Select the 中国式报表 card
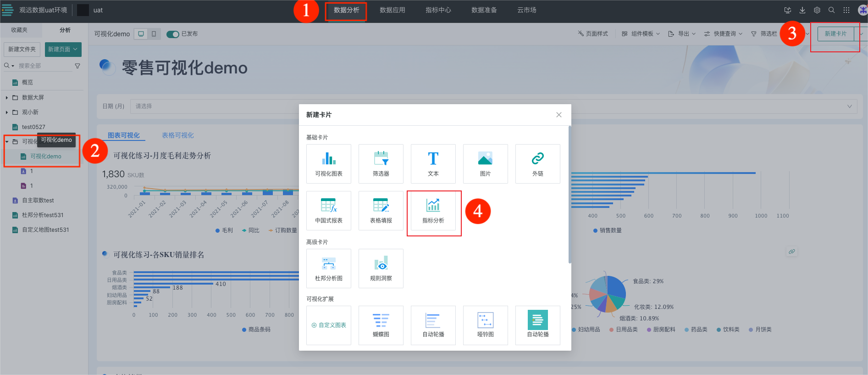 (329, 211)
